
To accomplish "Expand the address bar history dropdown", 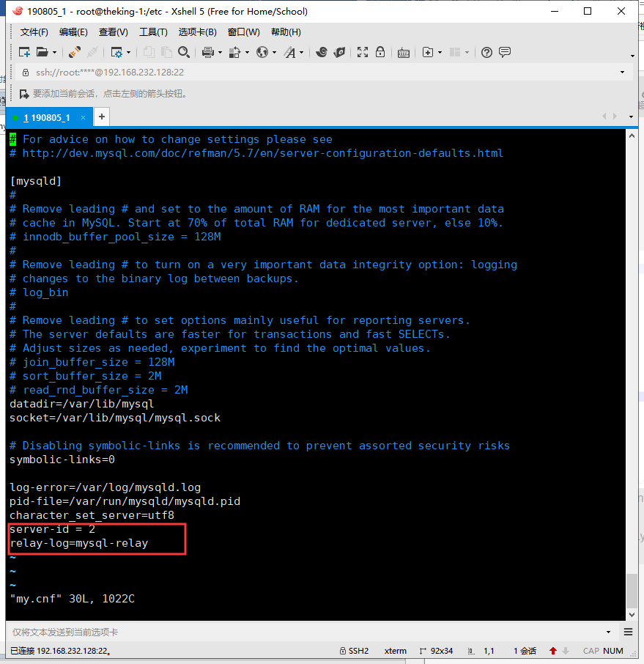I will pyautogui.click(x=622, y=73).
